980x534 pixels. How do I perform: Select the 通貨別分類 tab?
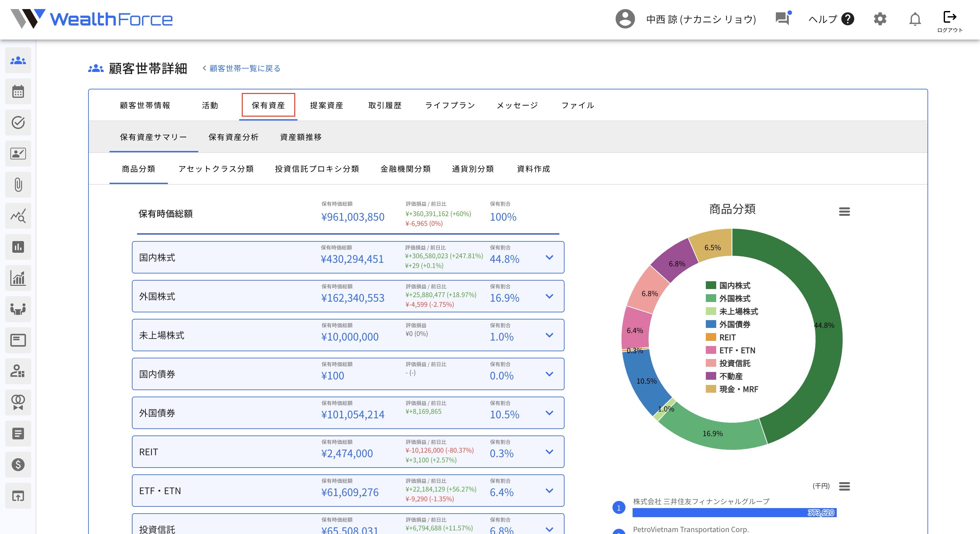pos(473,169)
